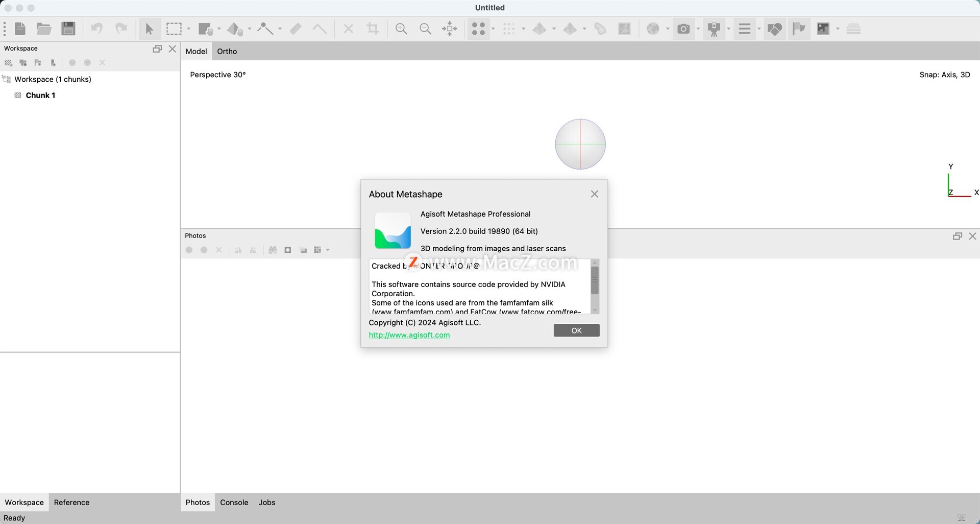Click the About dialog text scrollbar

(595, 281)
